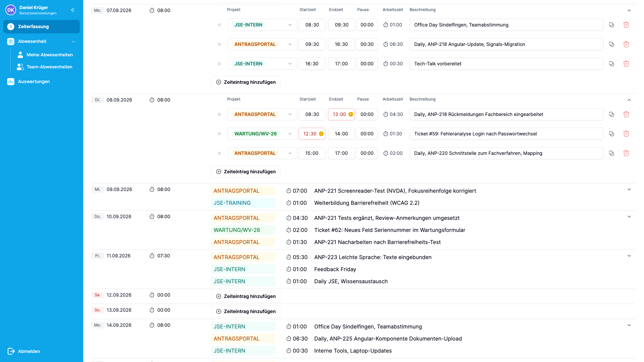Image resolution: width=644 pixels, height=362 pixels.
Task: Copy the ANP-218 Angular-Update entry
Action: coord(611,44)
